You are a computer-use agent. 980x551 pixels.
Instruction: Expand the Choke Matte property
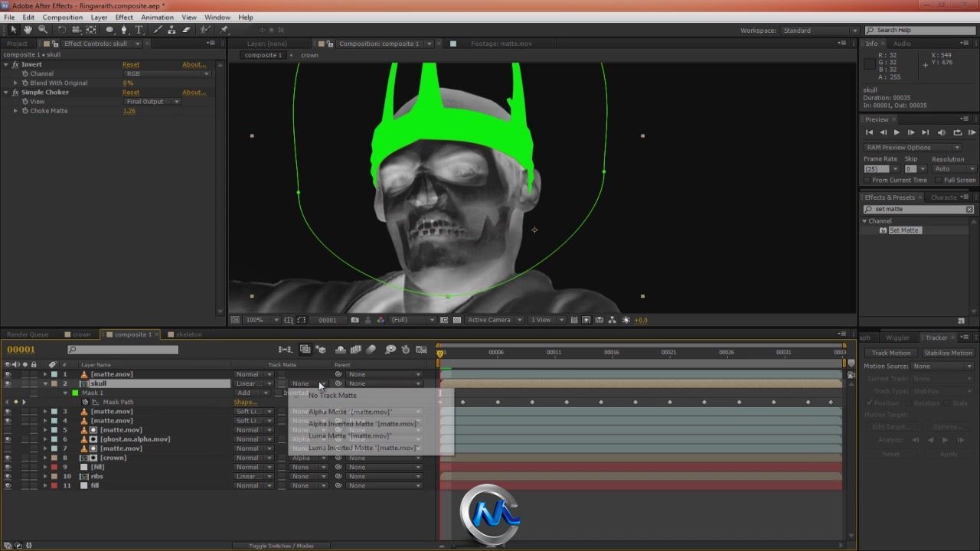click(x=15, y=111)
